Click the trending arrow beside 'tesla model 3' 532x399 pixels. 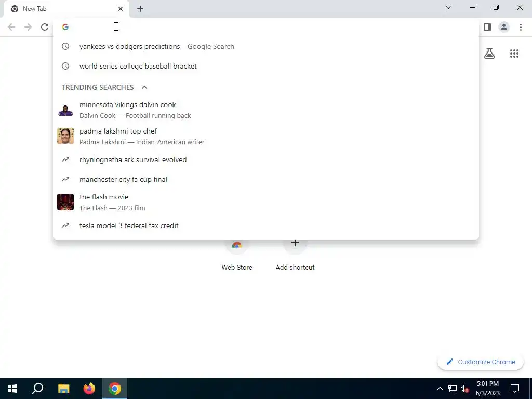[x=65, y=225]
